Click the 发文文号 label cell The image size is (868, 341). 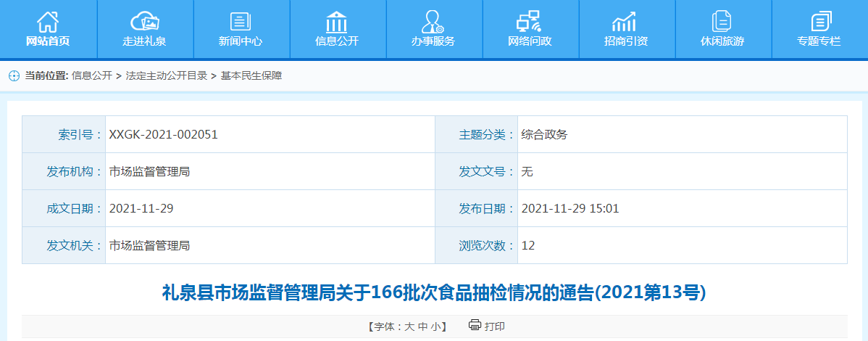coord(477,171)
